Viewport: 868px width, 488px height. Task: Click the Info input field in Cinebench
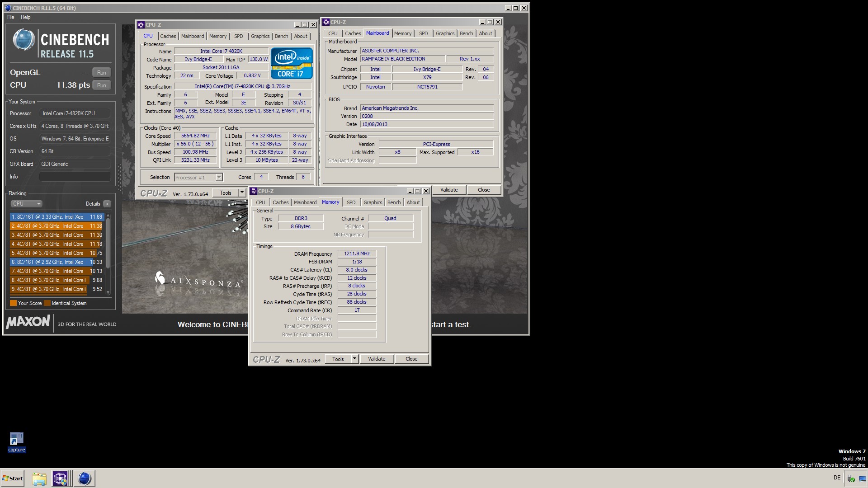point(75,177)
